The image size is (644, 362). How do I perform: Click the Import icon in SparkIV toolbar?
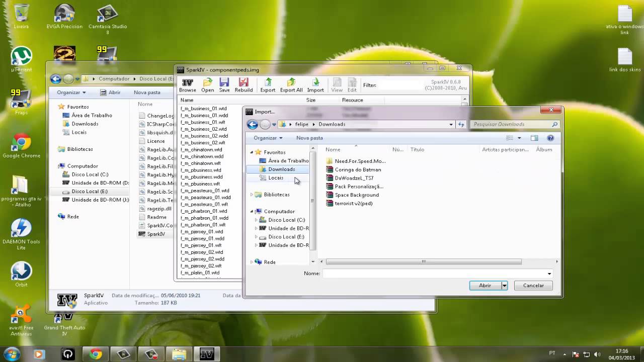tap(315, 85)
